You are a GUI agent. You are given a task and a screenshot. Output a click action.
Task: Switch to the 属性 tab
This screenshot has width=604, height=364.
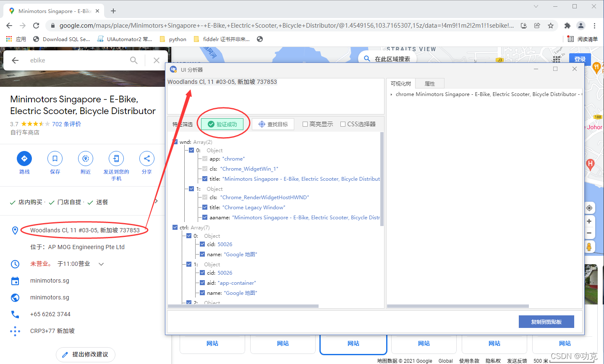pyautogui.click(x=430, y=83)
